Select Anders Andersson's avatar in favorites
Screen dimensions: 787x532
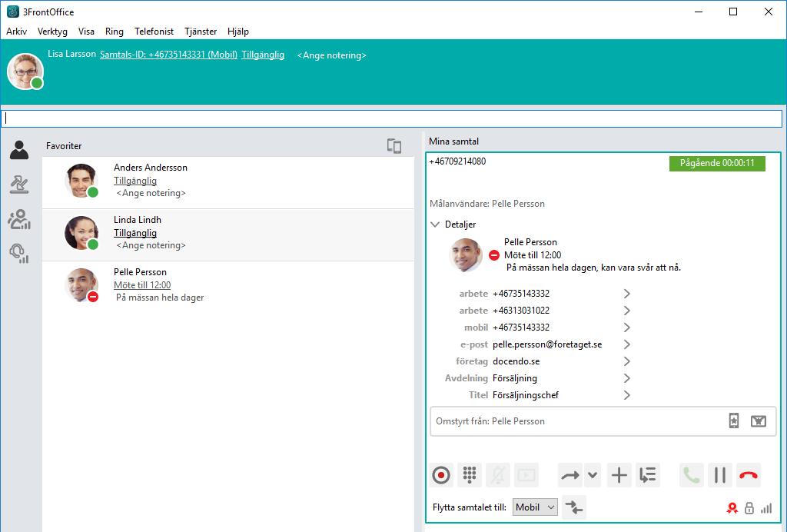pyautogui.click(x=81, y=180)
